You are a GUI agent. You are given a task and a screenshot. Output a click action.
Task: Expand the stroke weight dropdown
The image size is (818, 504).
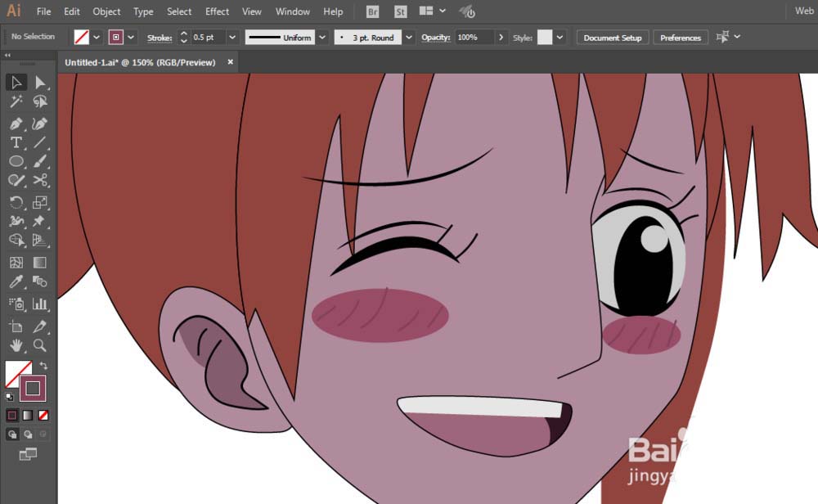[x=232, y=38]
